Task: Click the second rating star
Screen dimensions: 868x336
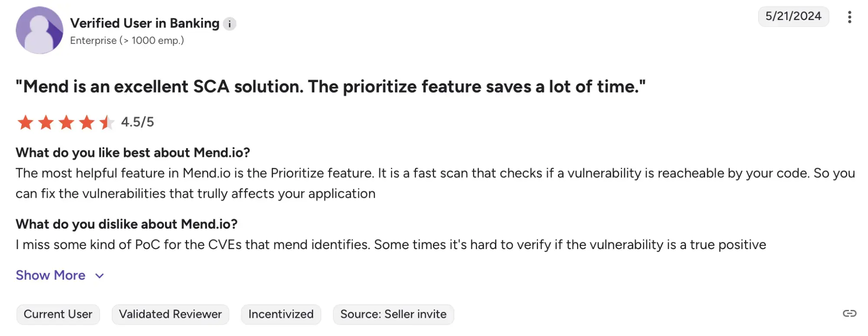Action: (46, 123)
